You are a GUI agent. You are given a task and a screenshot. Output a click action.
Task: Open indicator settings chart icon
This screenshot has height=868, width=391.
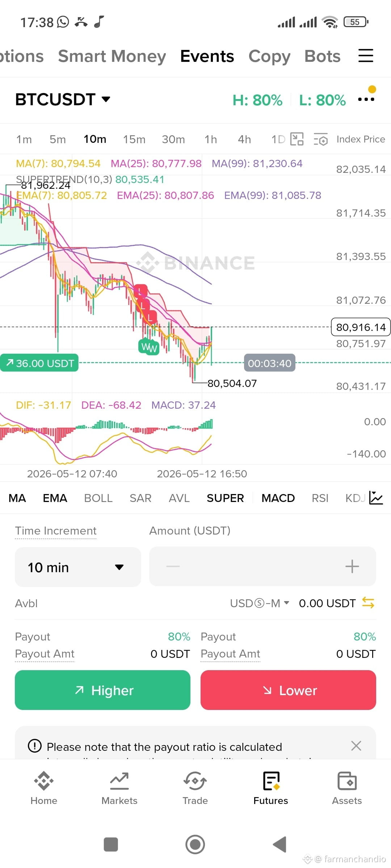(x=376, y=498)
